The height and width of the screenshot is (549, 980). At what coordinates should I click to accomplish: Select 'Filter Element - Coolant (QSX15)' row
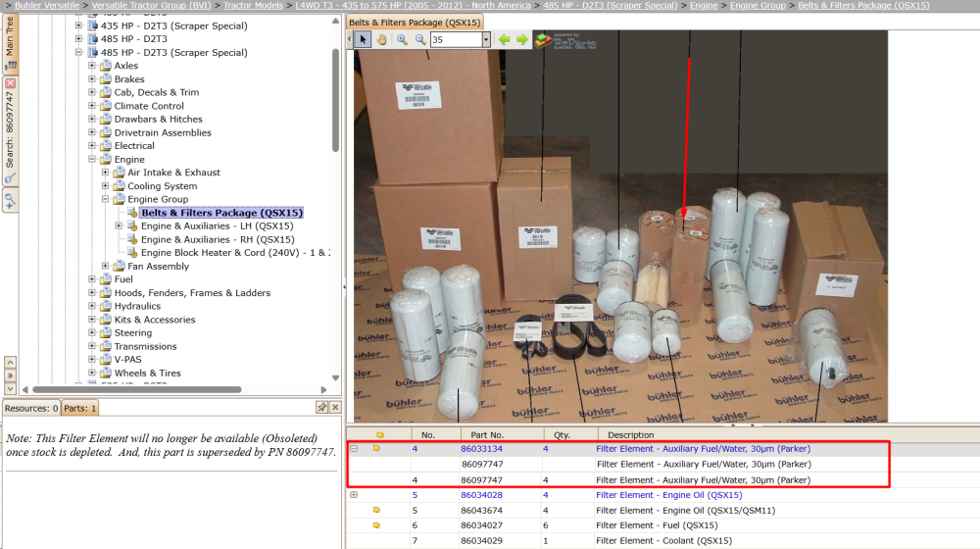click(663, 541)
